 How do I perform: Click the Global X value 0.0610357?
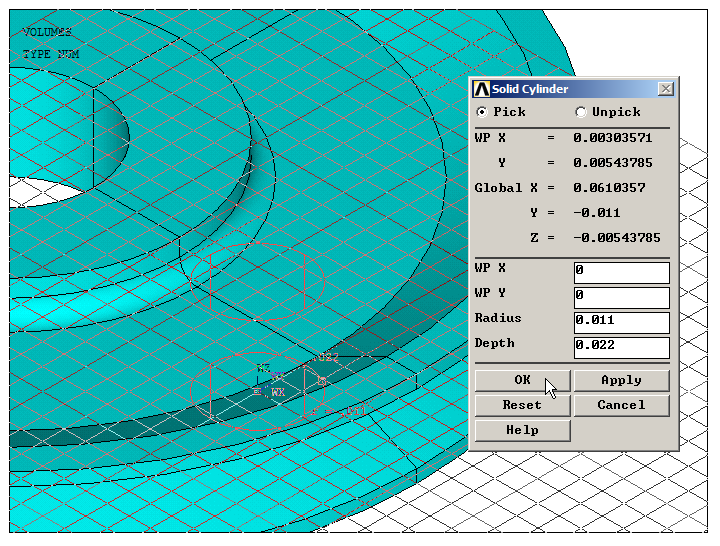[x=609, y=188]
